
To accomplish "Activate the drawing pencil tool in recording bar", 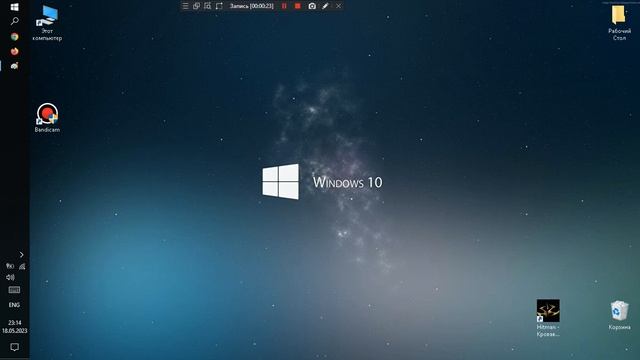I will 325,6.
